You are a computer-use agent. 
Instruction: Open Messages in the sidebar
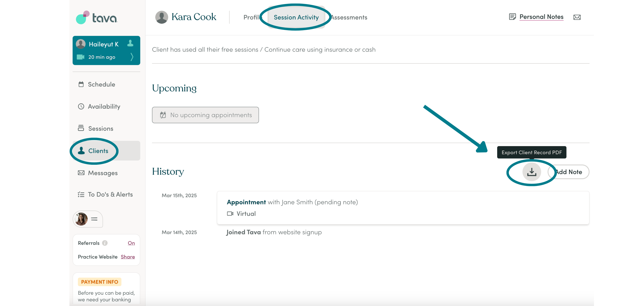point(106,173)
